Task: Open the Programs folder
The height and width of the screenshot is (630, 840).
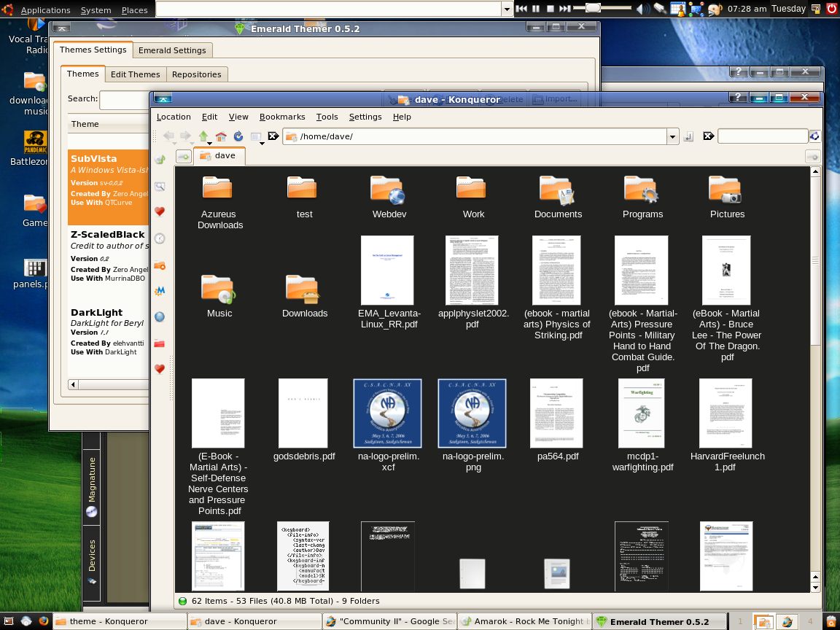Action: coord(642,197)
